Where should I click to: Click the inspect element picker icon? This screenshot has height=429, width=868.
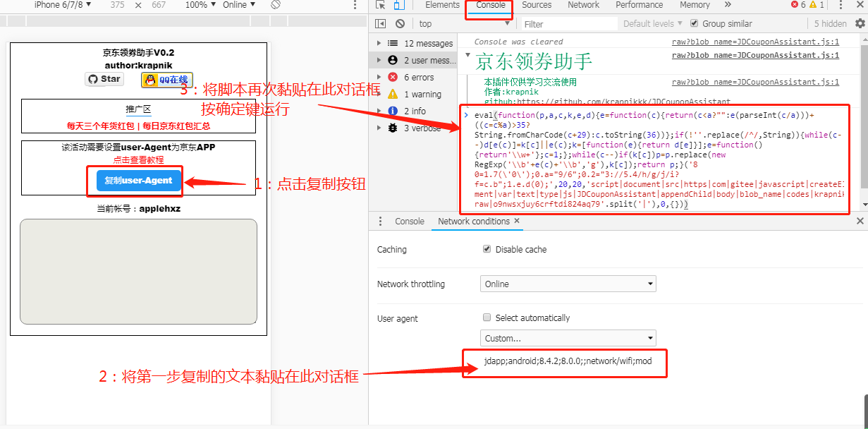click(x=381, y=5)
